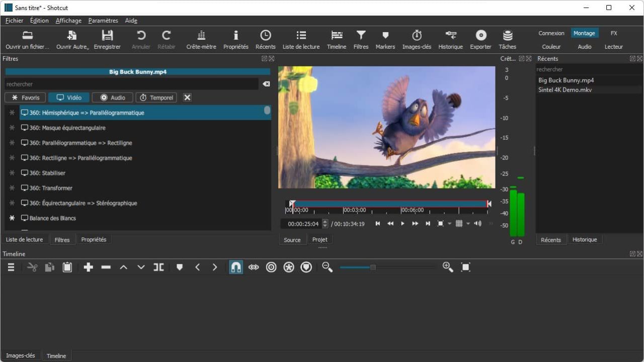
Task: Toggle the ripple target icon
Action: pyautogui.click(x=271, y=267)
